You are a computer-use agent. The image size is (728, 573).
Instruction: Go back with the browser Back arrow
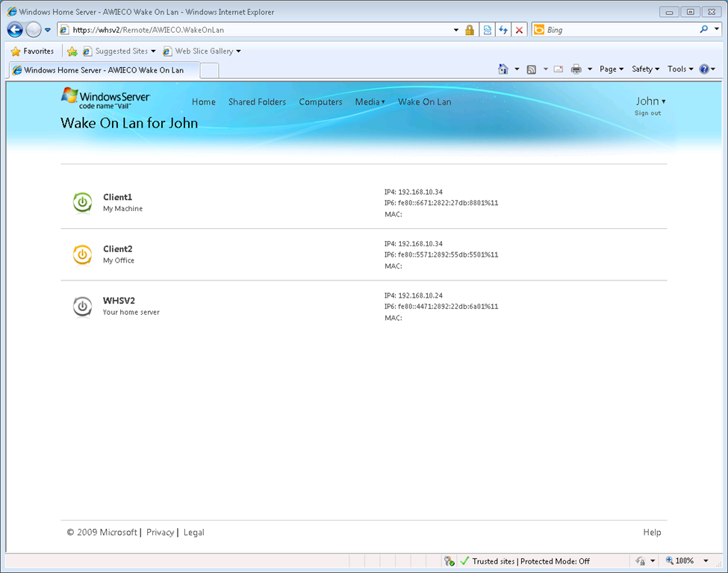(x=15, y=30)
